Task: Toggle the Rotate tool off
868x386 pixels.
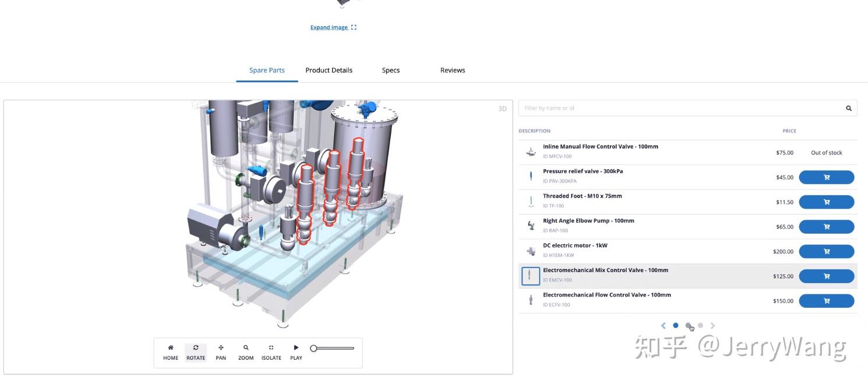Action: 196,352
